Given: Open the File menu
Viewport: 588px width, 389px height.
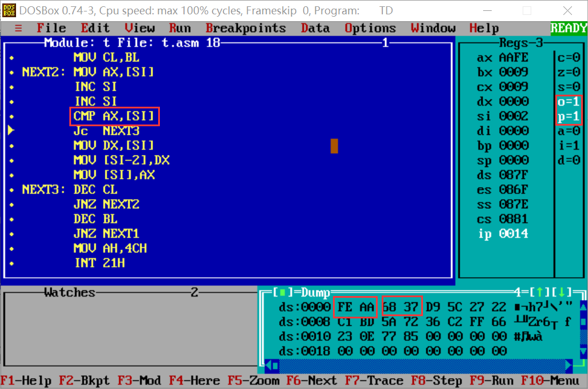Looking at the screenshot, I should [52, 28].
